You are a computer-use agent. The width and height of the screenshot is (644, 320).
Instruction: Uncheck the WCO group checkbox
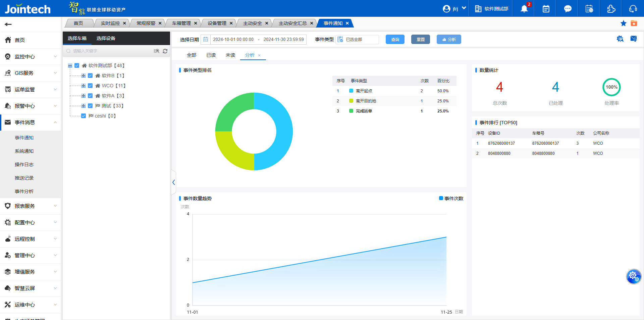pos(90,86)
